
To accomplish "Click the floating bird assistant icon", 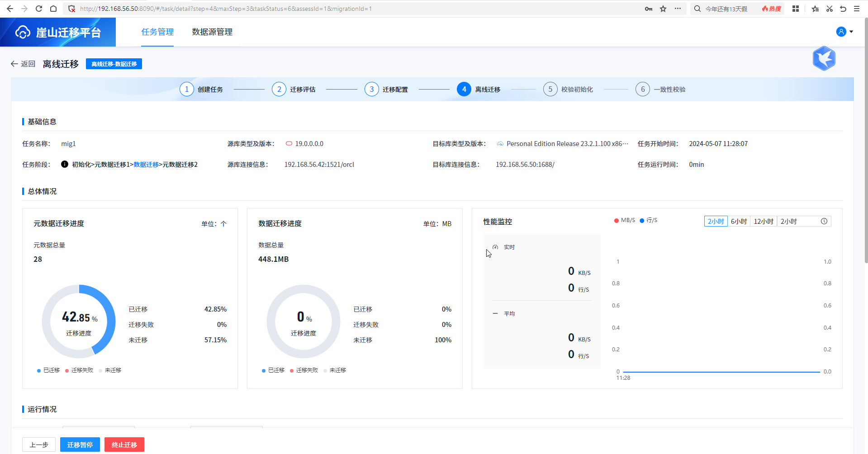I will point(824,58).
